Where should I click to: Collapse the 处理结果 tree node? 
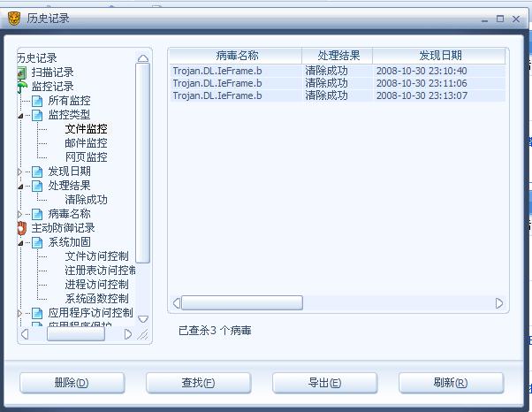20,187
